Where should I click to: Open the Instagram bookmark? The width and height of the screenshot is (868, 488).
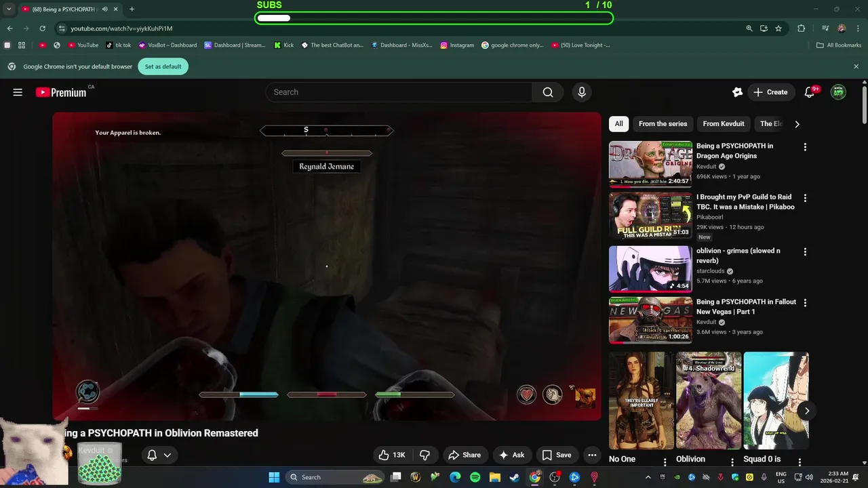(457, 45)
